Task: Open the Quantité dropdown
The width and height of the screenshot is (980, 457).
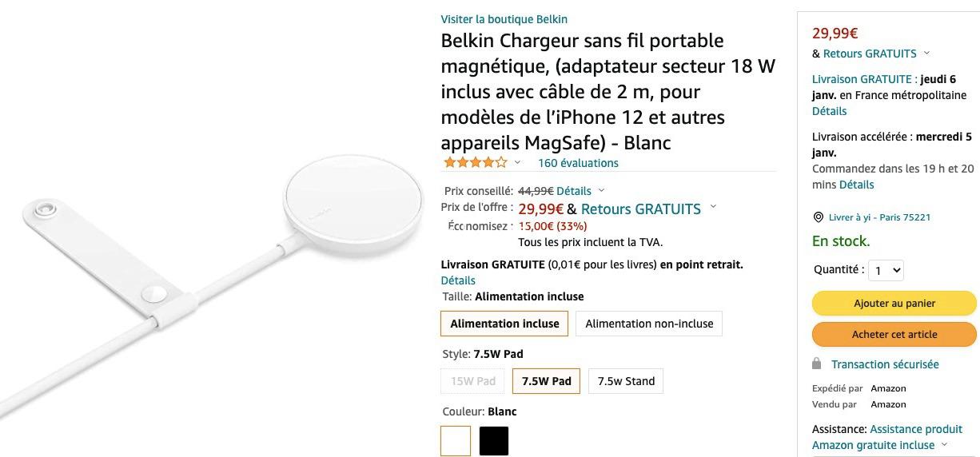Action: pos(886,270)
